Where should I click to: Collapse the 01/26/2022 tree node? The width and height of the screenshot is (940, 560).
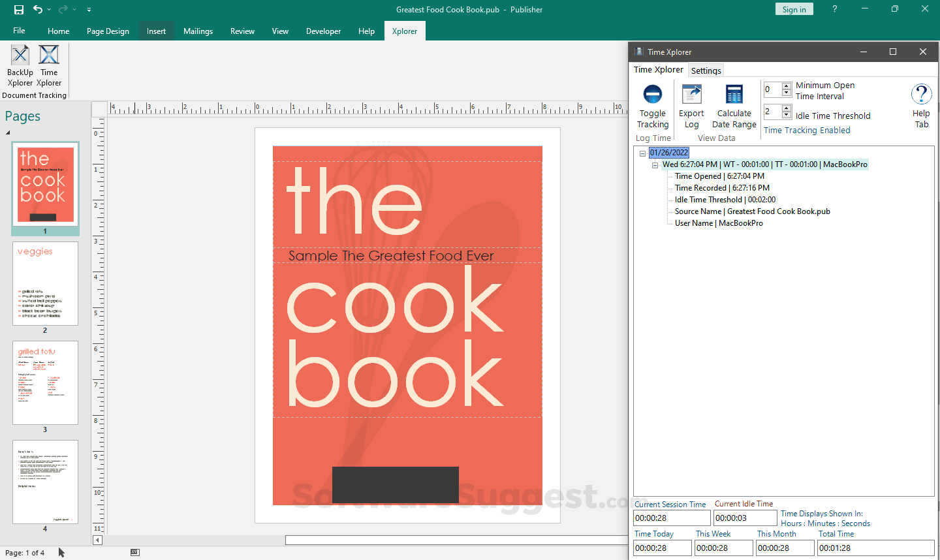642,153
